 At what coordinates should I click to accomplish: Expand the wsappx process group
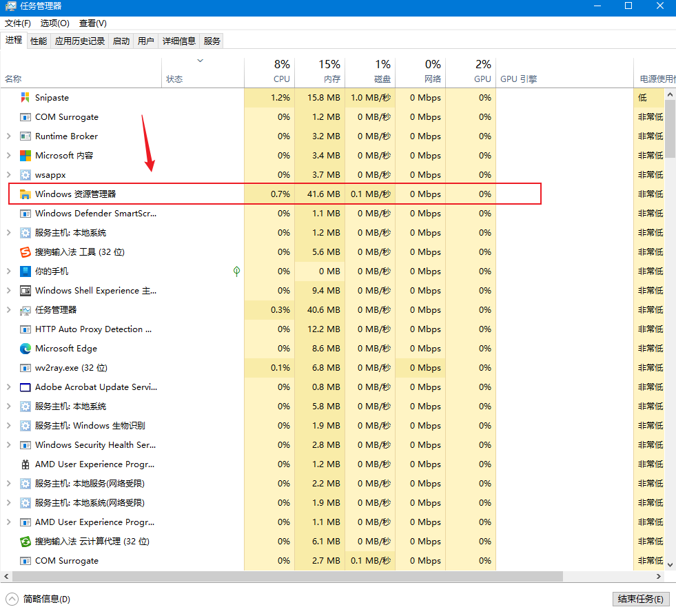pyautogui.click(x=9, y=174)
